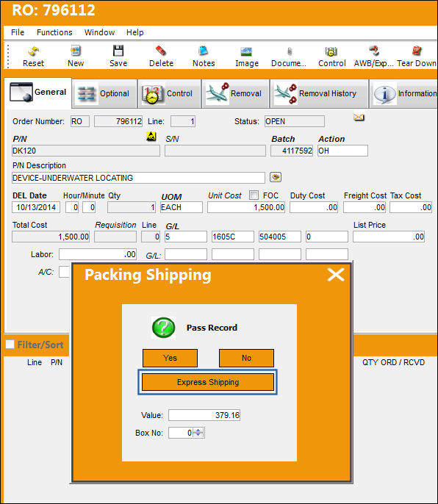
Task: Toggle the FOC checkbox
Action: (254, 195)
